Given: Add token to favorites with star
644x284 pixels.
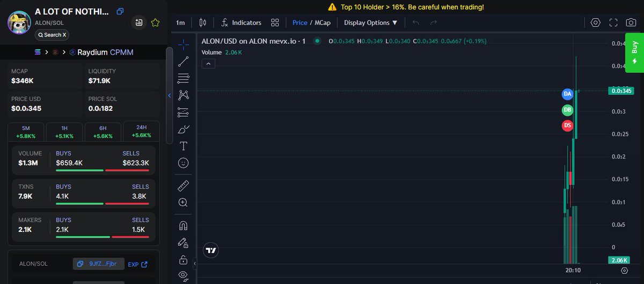Looking at the screenshot, I should pyautogui.click(x=155, y=23).
